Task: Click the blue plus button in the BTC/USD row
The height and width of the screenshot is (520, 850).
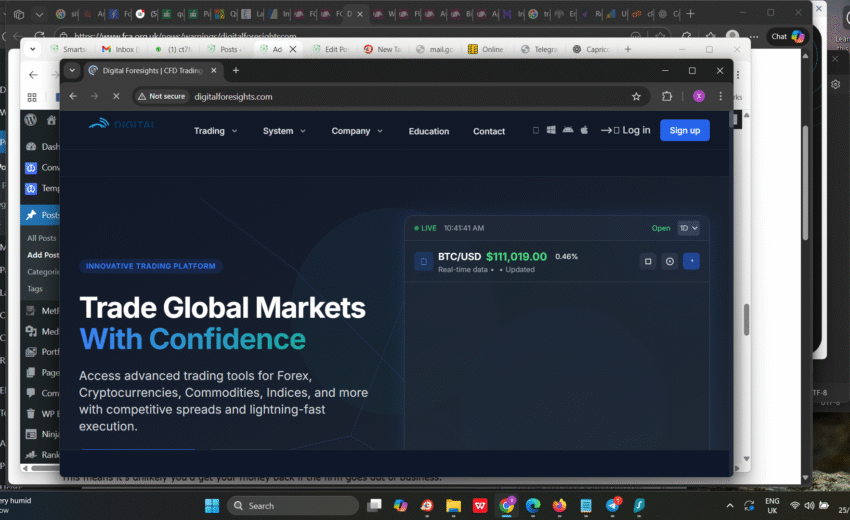Action: (691, 261)
